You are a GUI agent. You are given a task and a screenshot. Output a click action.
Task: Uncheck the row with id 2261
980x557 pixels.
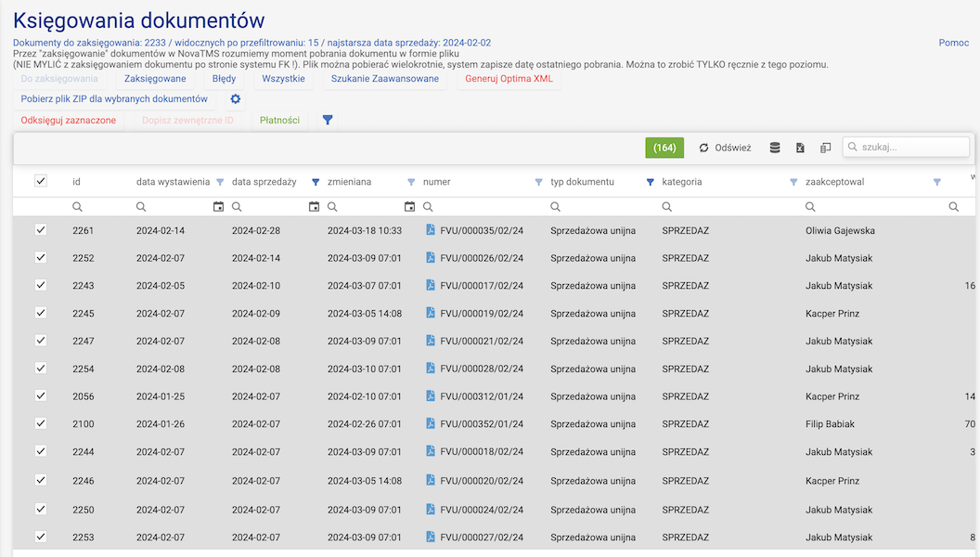pos(41,229)
